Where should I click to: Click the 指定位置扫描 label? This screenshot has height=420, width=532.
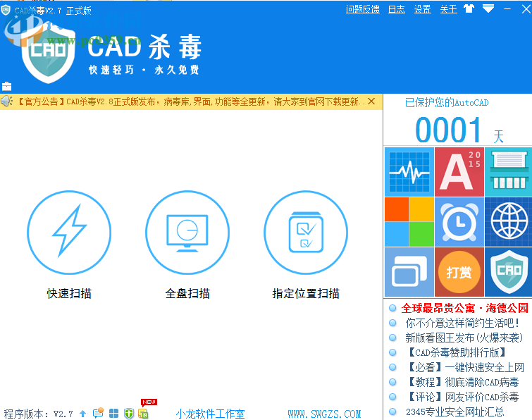[x=306, y=293]
